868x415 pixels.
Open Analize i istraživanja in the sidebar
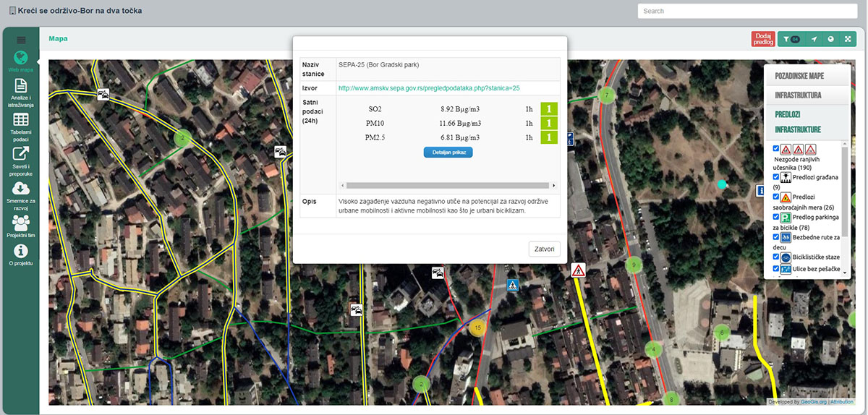click(x=21, y=86)
